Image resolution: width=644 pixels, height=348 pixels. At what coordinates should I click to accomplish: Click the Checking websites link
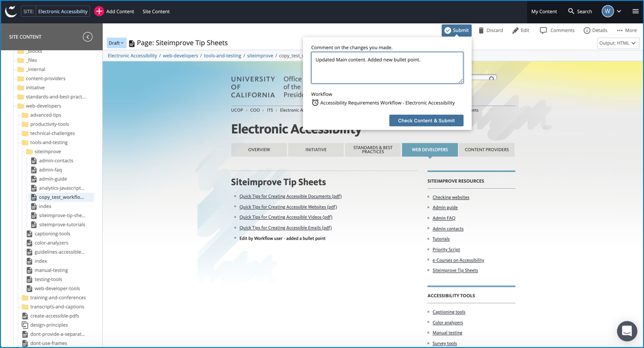click(x=451, y=197)
